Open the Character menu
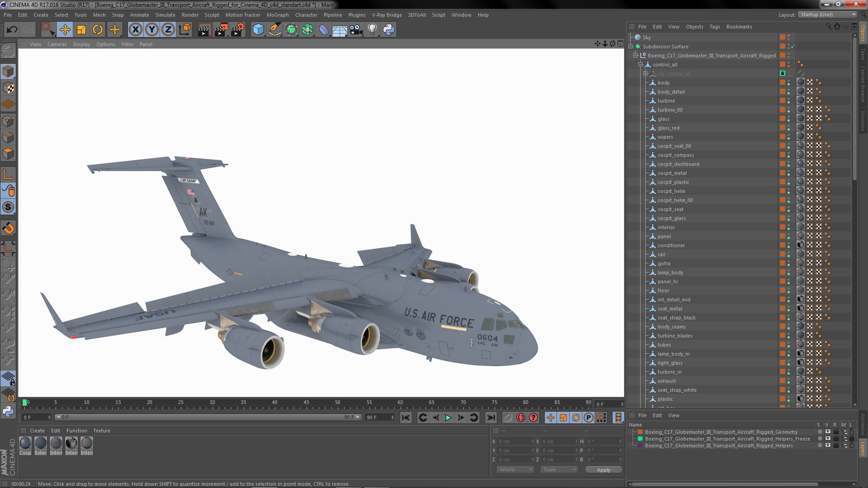 306,15
